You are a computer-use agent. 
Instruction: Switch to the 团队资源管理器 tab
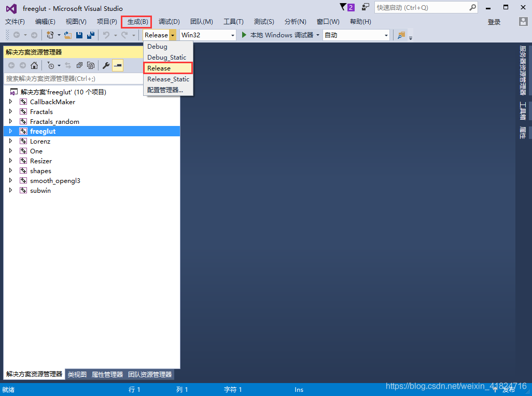[x=150, y=374]
